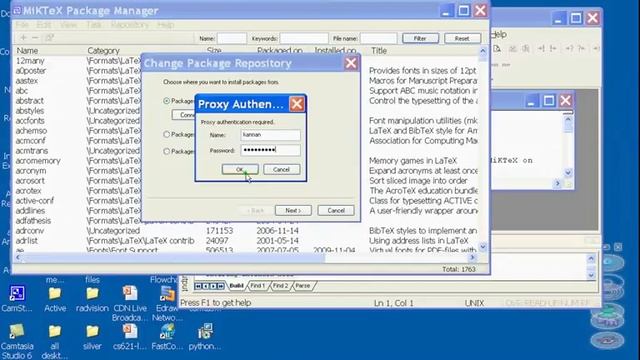Click the Keywords filter field
This screenshot has height=360, width=640.
304,38
